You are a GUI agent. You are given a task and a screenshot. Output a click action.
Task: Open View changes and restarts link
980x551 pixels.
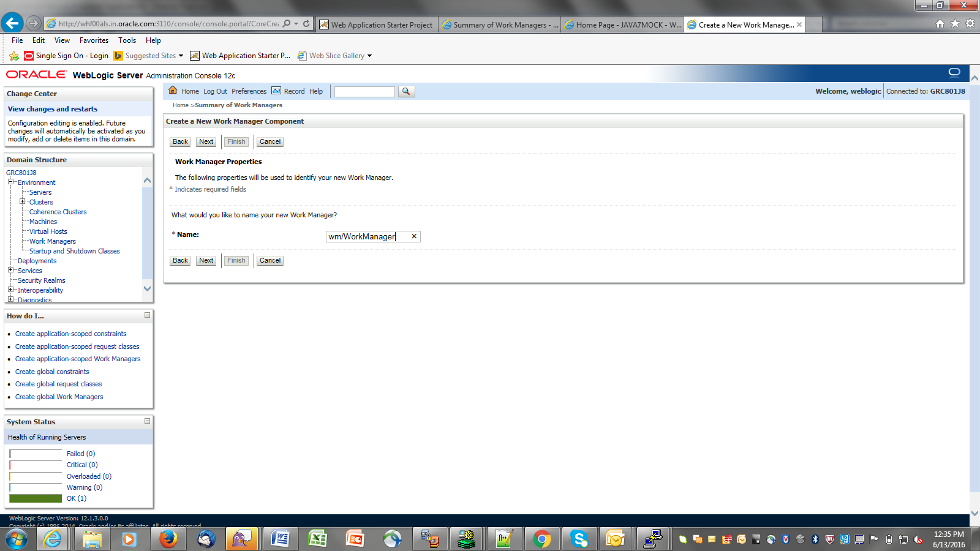point(53,109)
